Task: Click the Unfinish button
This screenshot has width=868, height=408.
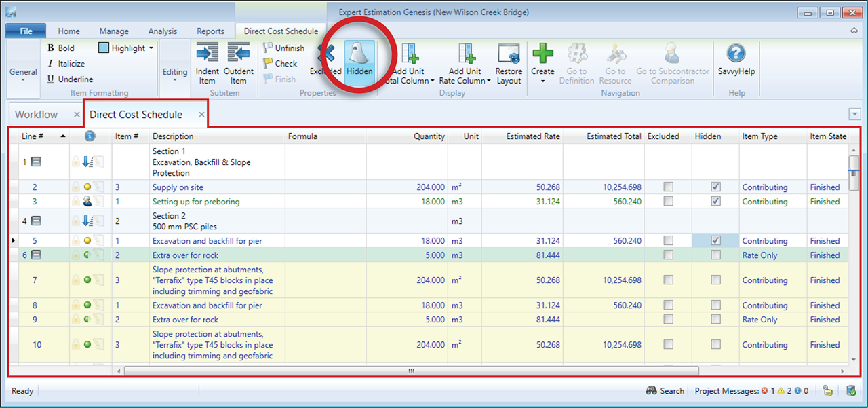Action: pyautogui.click(x=284, y=48)
